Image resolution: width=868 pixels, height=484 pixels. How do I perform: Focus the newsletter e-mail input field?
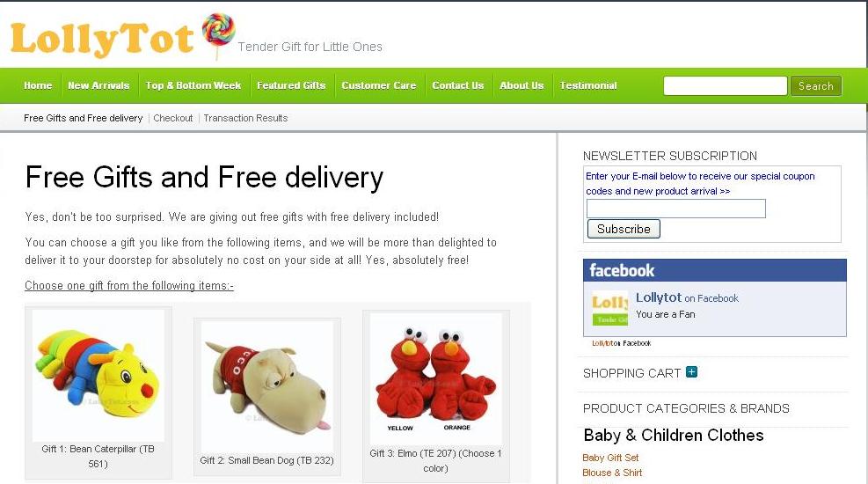click(x=676, y=209)
